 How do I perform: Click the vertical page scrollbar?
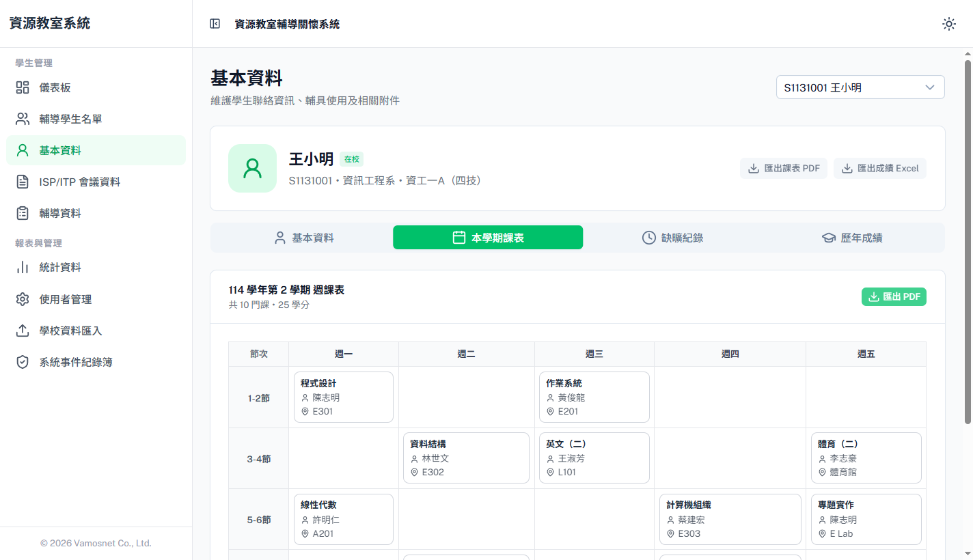(968, 242)
